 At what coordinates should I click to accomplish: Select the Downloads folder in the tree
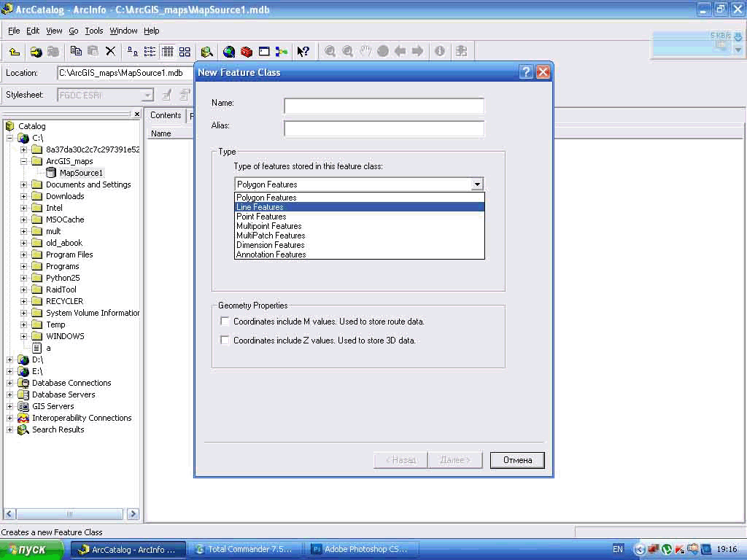pyautogui.click(x=65, y=196)
